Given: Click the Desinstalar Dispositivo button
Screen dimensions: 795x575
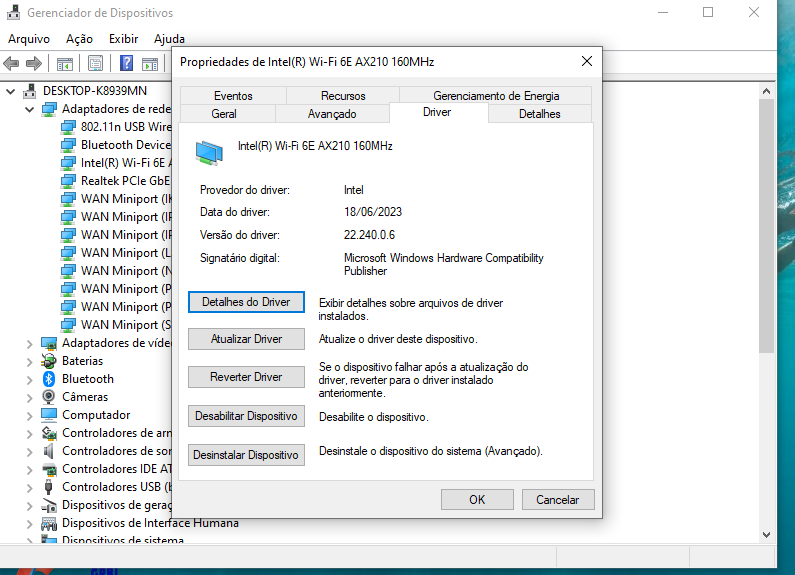Looking at the screenshot, I should (x=246, y=455).
